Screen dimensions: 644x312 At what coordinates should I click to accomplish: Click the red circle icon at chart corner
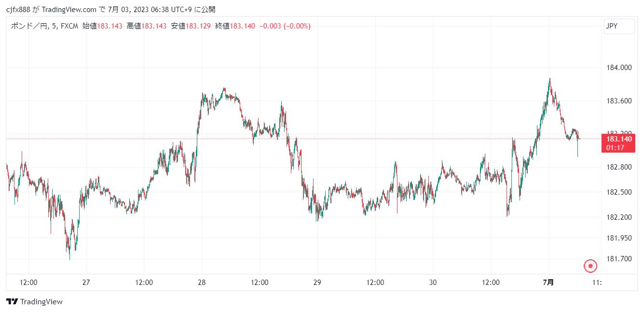[590, 266]
